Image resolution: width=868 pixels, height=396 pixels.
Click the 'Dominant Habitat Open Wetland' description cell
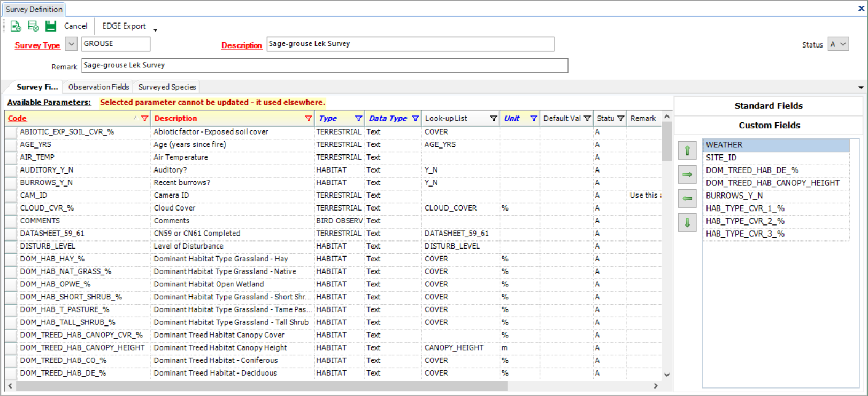point(233,284)
